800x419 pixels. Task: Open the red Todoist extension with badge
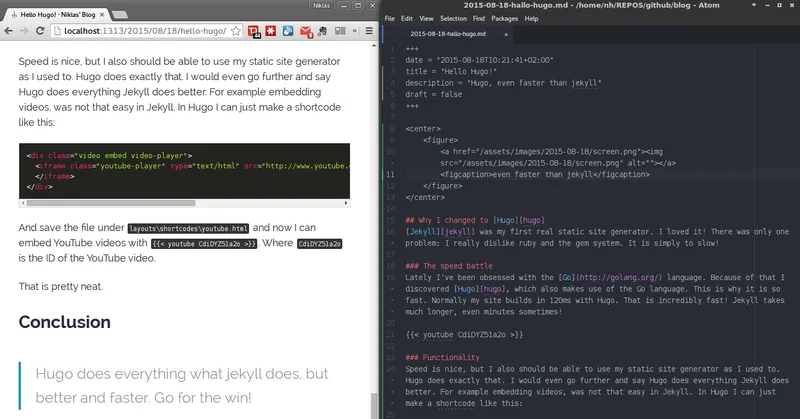[254, 32]
